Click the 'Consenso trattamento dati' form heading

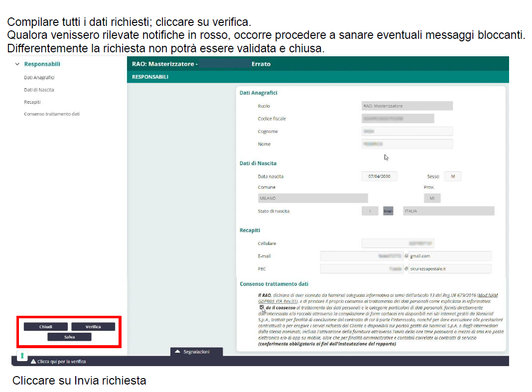point(274,284)
